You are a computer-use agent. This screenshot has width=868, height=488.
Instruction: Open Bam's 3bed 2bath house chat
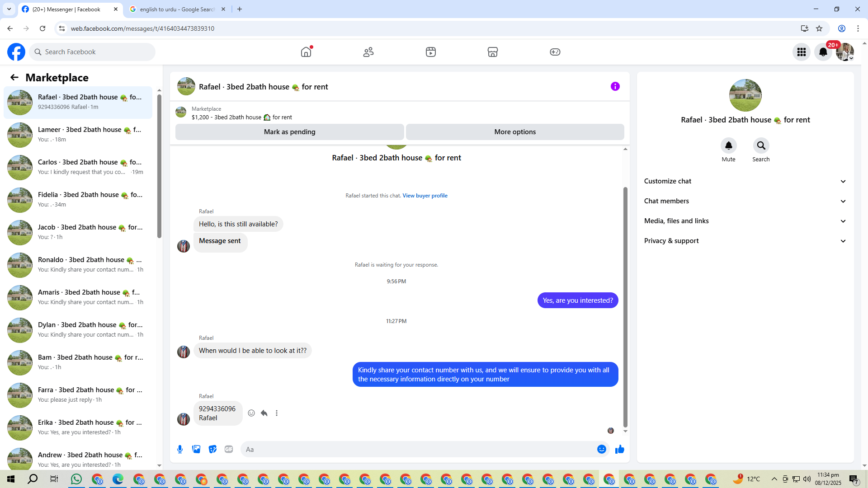(x=78, y=362)
